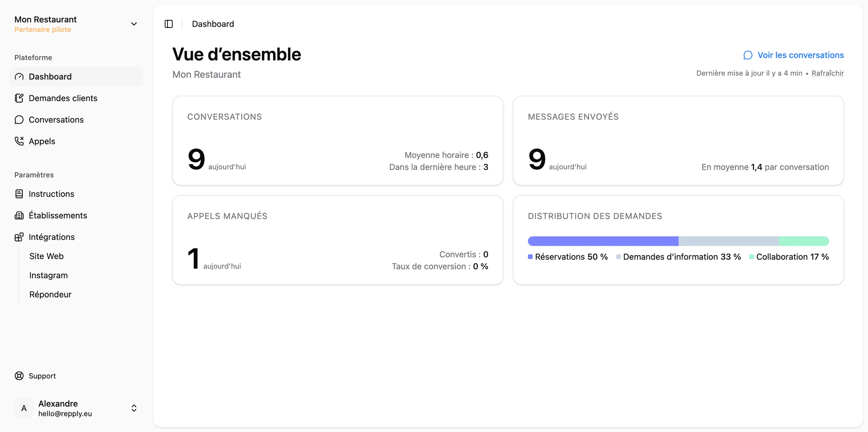Open the Instagram integration page
868x432 pixels.
(48, 275)
